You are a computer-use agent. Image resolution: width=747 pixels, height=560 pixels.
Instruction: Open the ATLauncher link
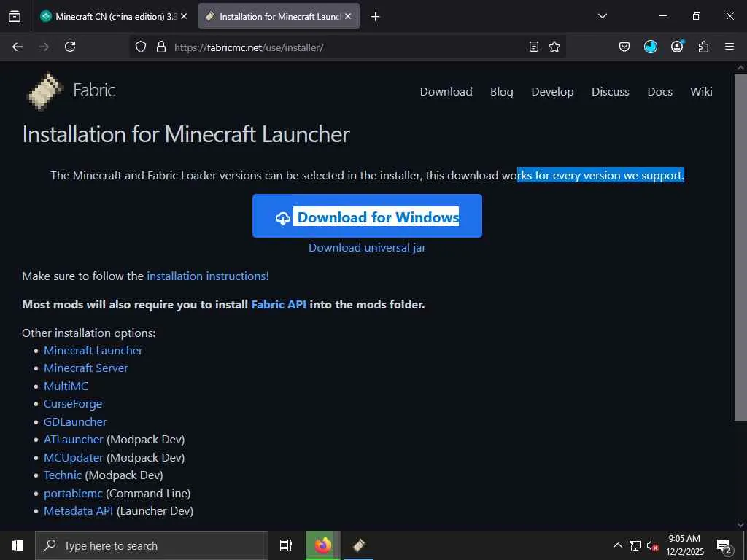click(74, 440)
